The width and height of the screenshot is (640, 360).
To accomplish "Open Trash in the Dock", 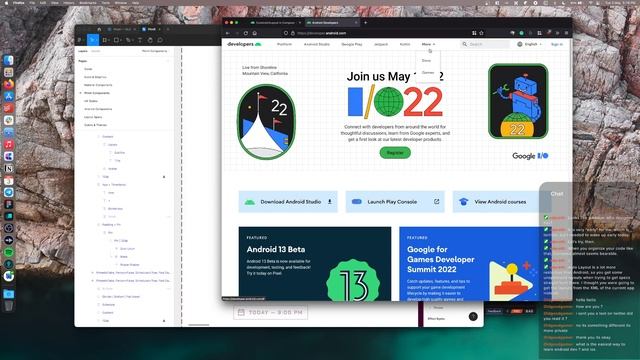I will [x=9, y=306].
